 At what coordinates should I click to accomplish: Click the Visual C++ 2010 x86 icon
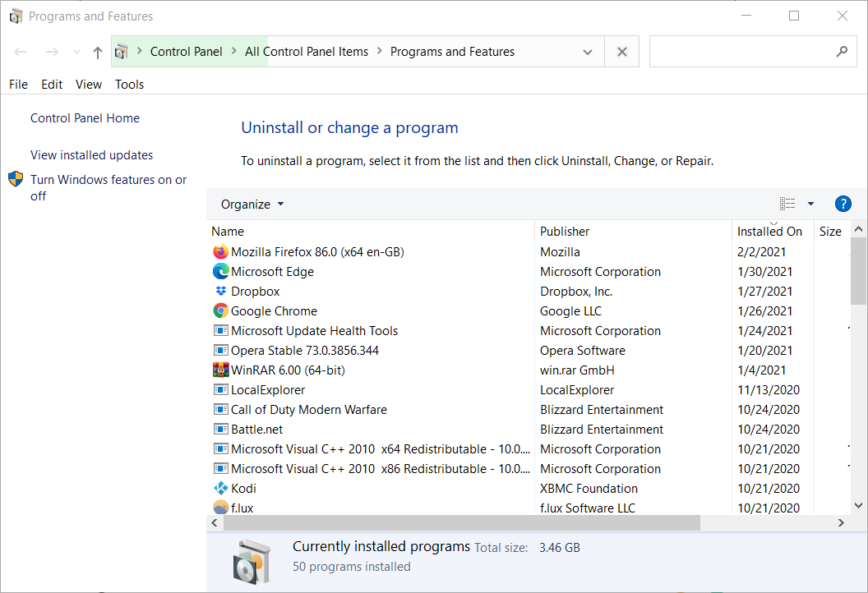pos(220,468)
